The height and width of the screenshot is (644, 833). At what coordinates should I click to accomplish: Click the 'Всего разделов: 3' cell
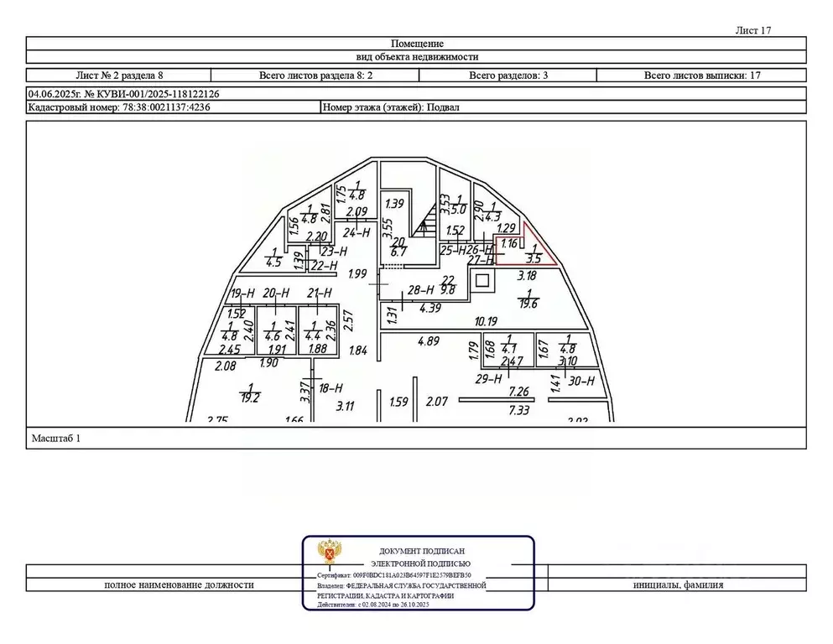coord(508,75)
